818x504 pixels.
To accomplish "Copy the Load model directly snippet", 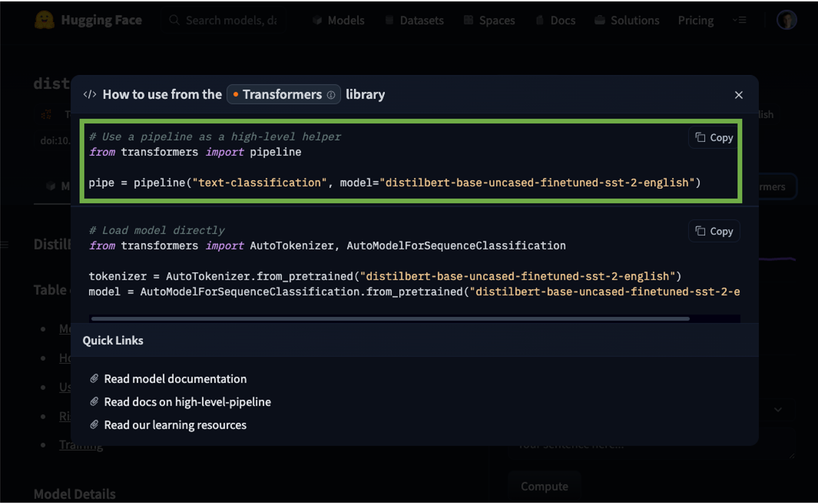I will [x=714, y=231].
